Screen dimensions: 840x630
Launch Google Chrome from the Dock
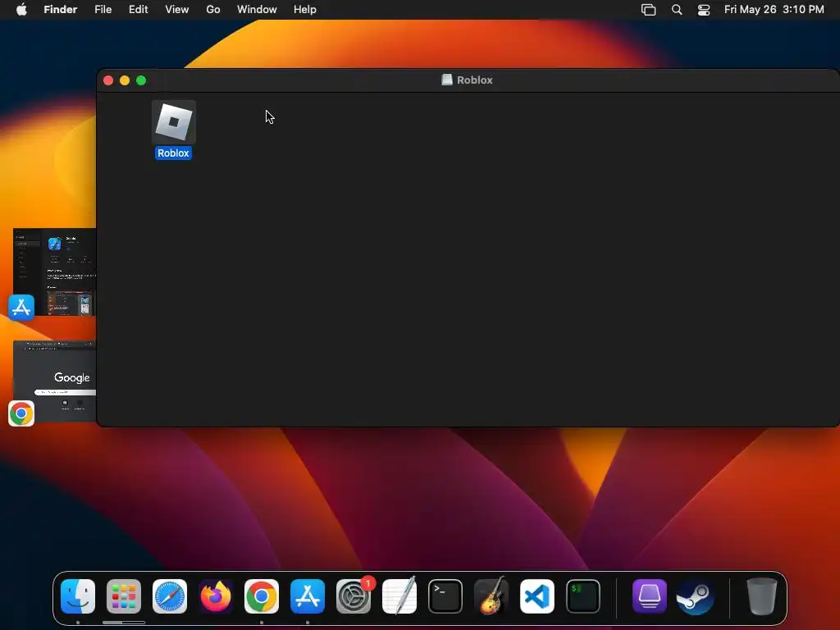point(262,596)
